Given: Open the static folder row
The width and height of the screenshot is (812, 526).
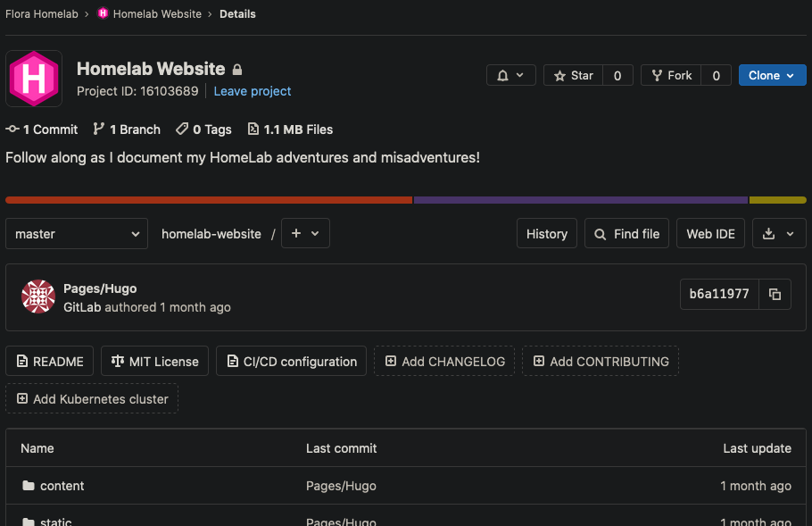Looking at the screenshot, I should click(55, 521).
